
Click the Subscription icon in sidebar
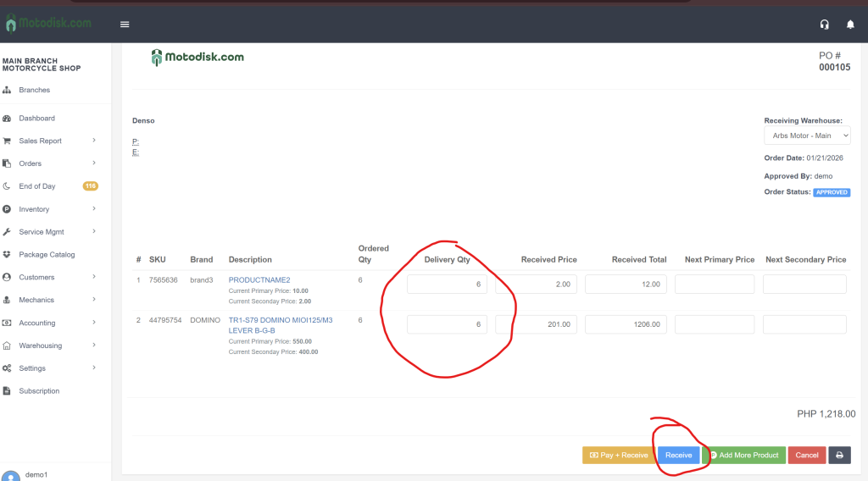[7, 391]
